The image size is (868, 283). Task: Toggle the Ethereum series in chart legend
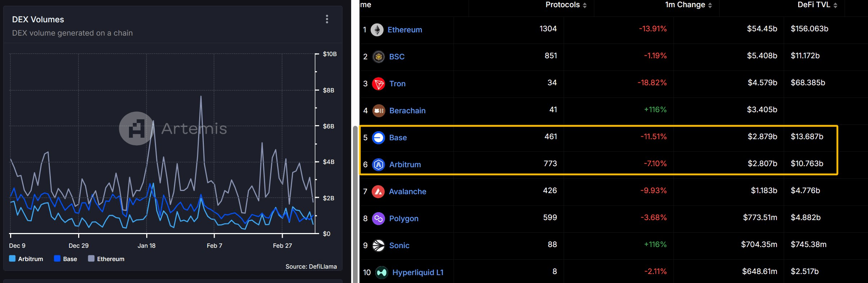tap(106, 259)
